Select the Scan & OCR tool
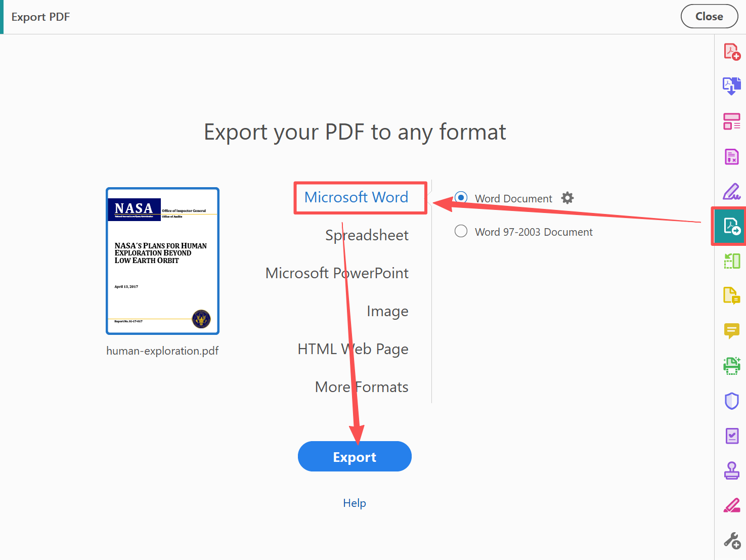746x560 pixels. [731, 366]
